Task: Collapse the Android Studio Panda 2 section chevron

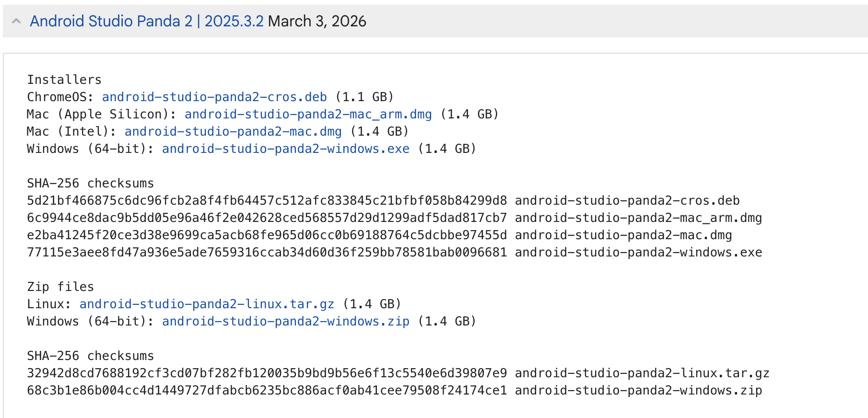Action: (16, 21)
